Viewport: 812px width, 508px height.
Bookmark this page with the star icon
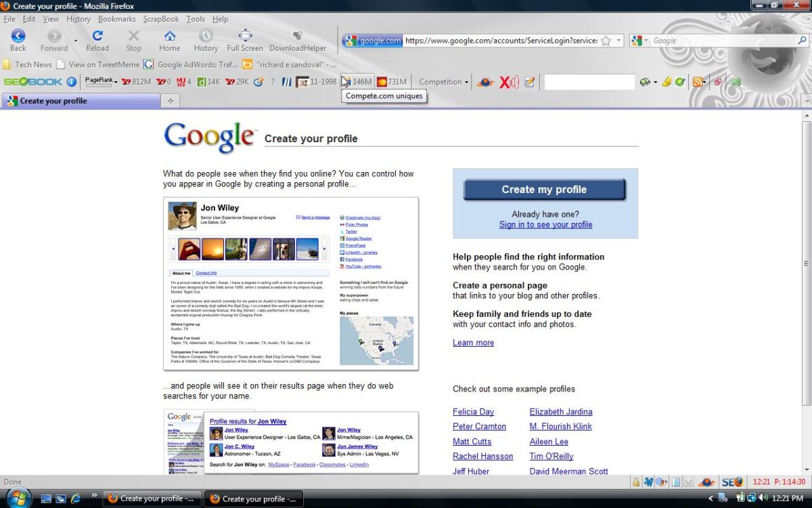click(x=606, y=41)
